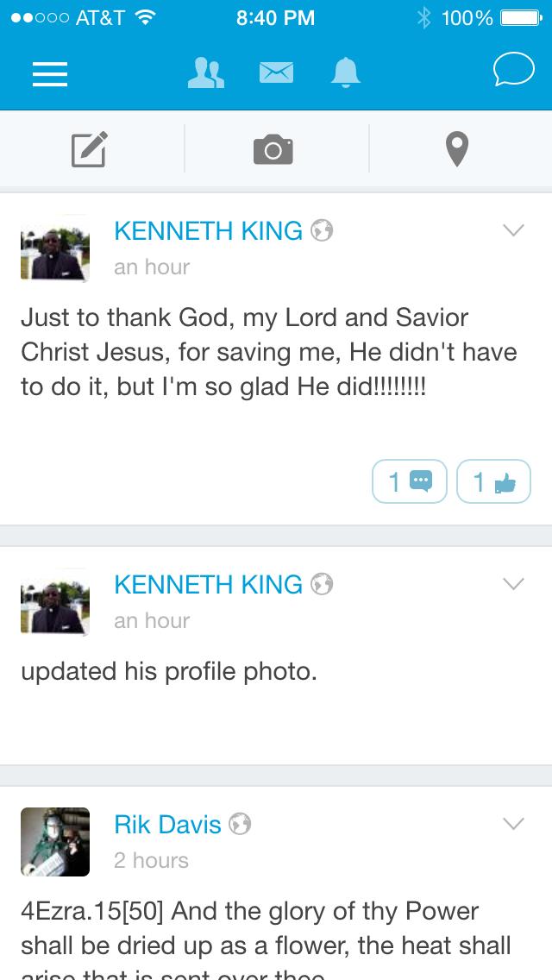Check in using the location pin icon

pyautogui.click(x=456, y=148)
